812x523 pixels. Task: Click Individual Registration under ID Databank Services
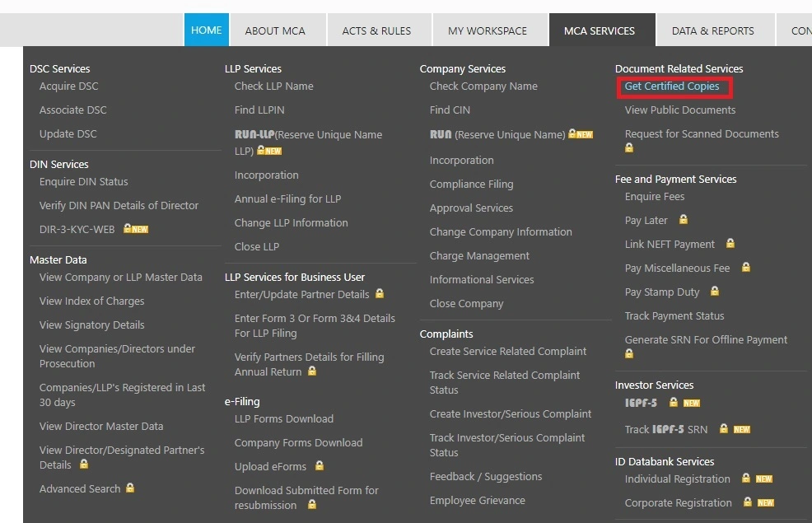click(x=676, y=479)
